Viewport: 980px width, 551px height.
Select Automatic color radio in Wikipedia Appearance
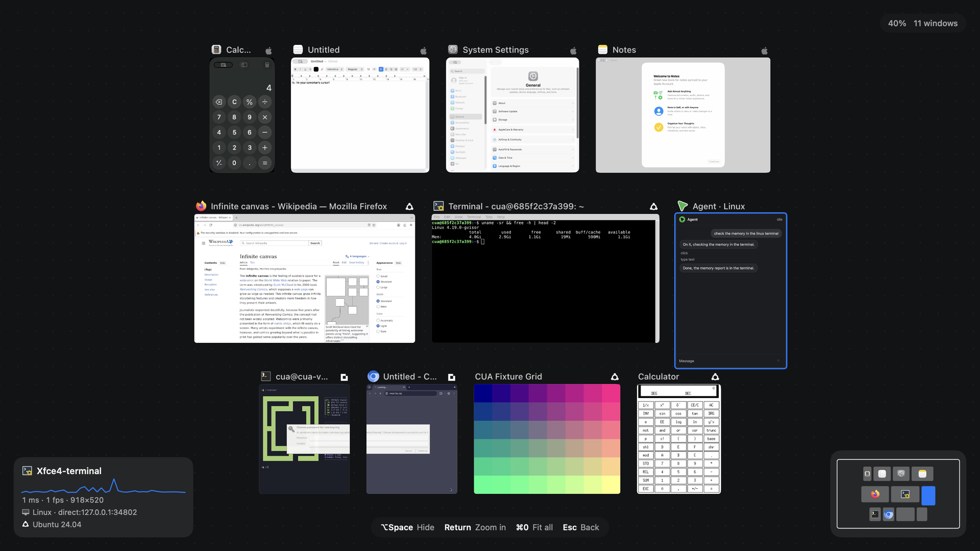(x=378, y=320)
